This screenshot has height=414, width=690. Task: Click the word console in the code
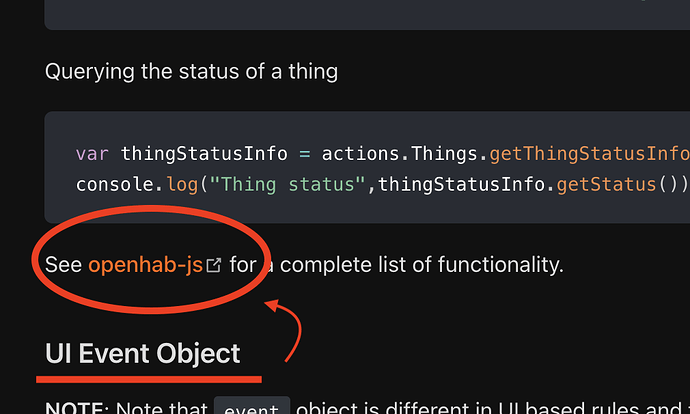point(114,184)
